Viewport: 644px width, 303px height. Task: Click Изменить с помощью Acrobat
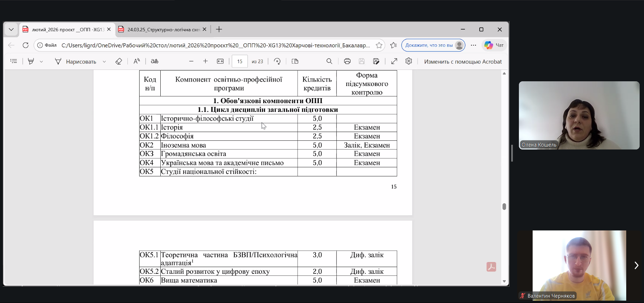pyautogui.click(x=463, y=61)
